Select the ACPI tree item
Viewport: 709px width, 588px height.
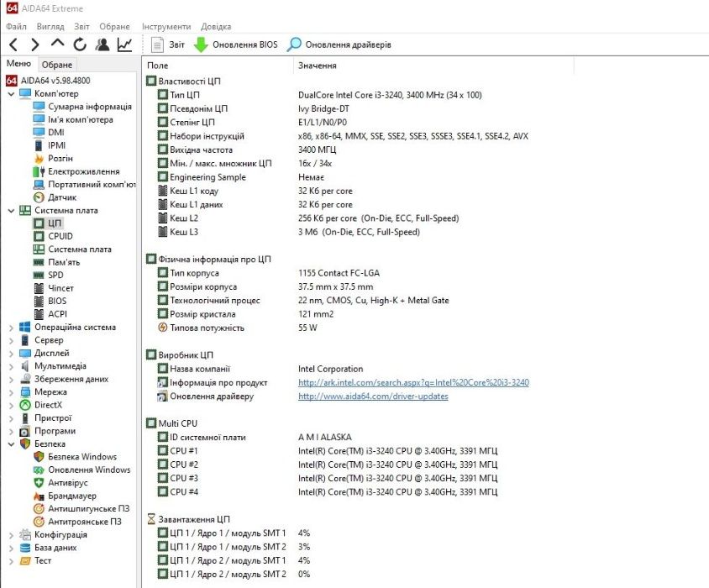click(x=50, y=314)
